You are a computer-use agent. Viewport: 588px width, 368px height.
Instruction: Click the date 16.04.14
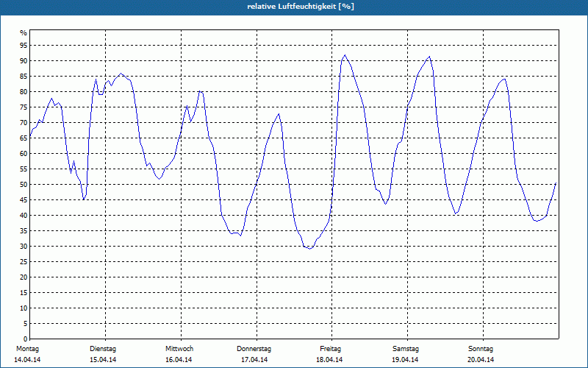click(x=179, y=360)
